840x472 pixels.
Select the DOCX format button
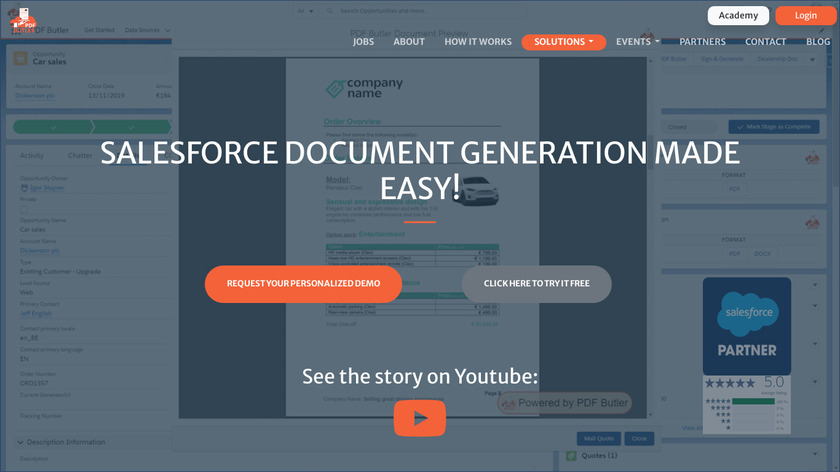[762, 253]
